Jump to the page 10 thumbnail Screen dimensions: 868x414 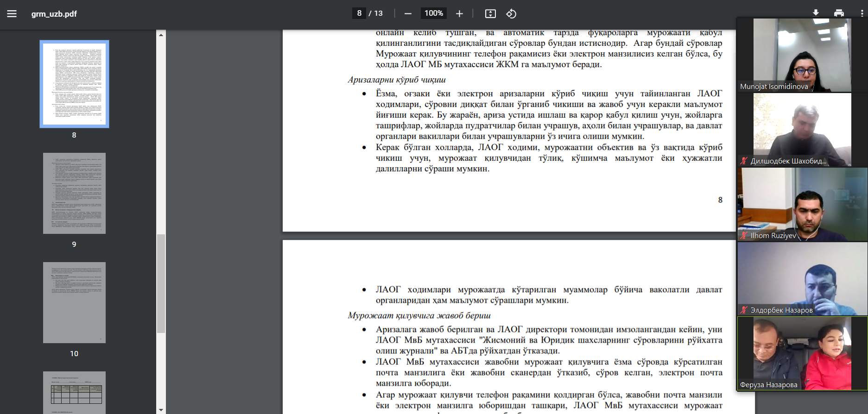coord(74,302)
